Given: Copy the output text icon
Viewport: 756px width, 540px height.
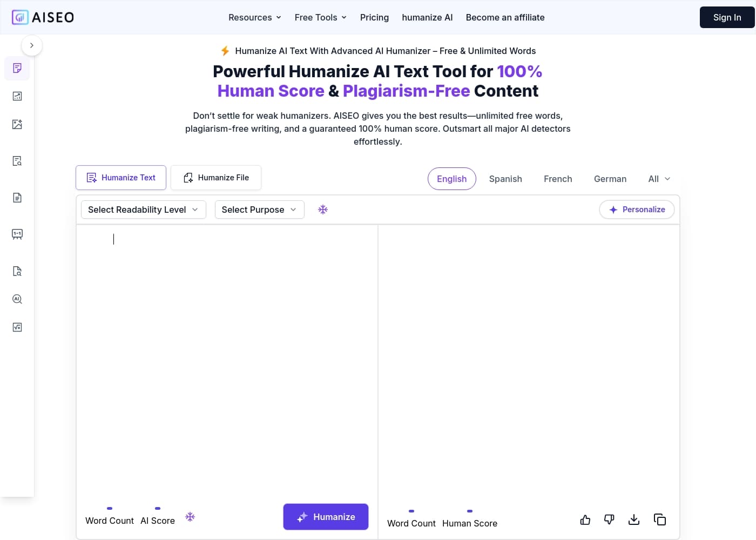Looking at the screenshot, I should pyautogui.click(x=660, y=519).
